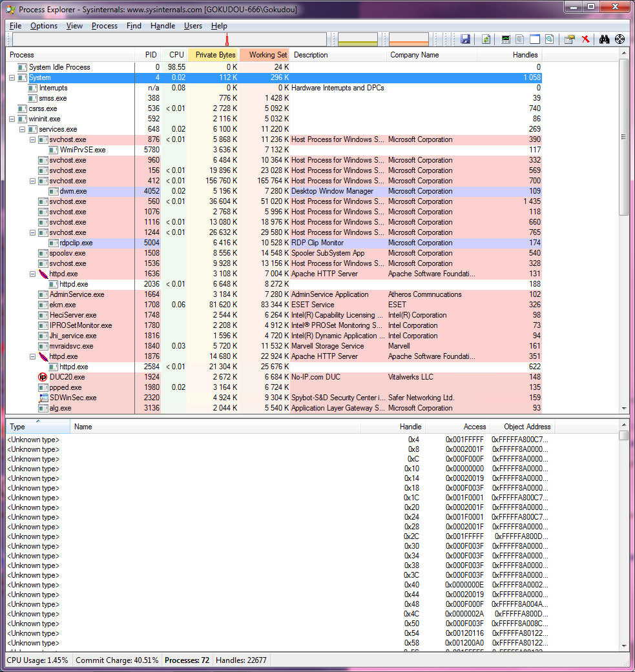Click the Refresh Now toolbar icon

(486, 39)
